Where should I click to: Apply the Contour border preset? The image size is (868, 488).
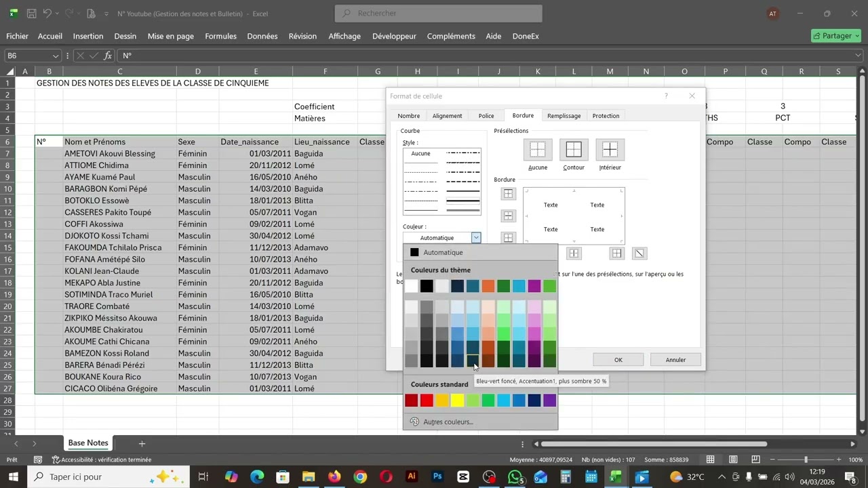tap(574, 150)
